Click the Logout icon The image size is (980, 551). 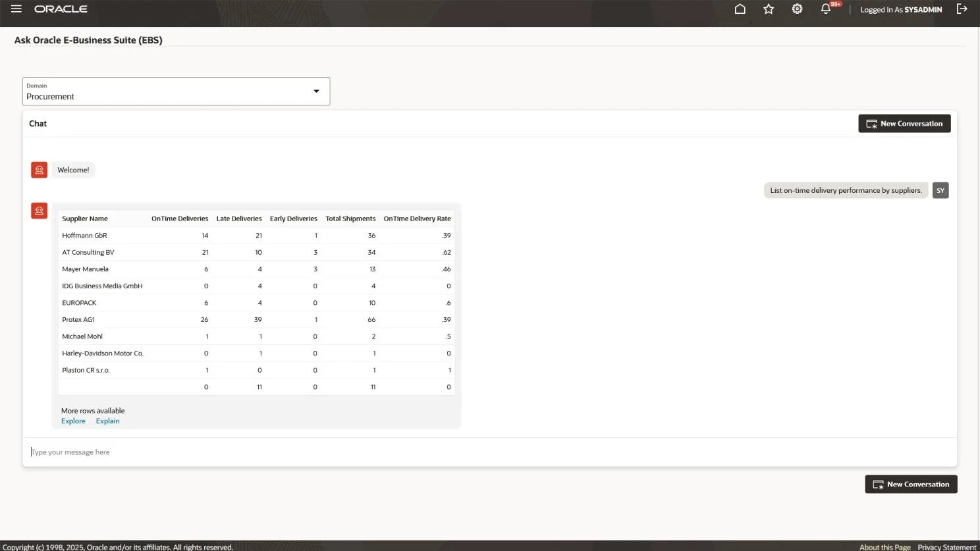(x=962, y=9)
